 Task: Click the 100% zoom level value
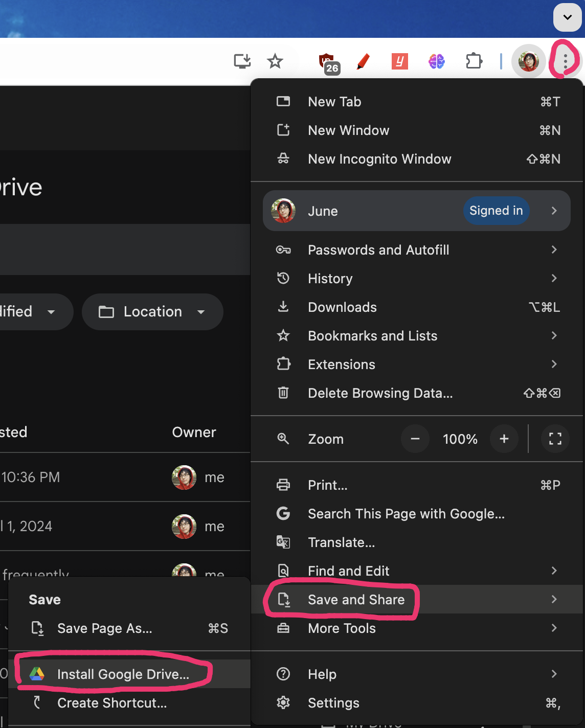click(460, 439)
